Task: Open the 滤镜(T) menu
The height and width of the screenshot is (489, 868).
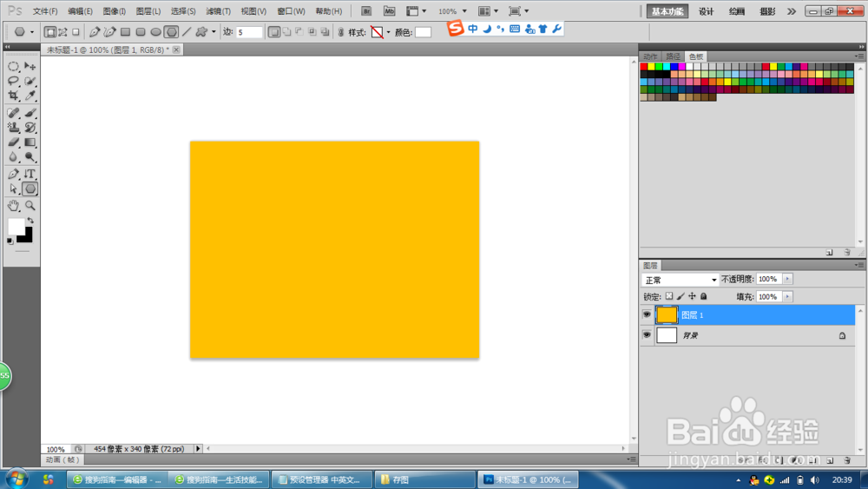Action: tap(218, 11)
